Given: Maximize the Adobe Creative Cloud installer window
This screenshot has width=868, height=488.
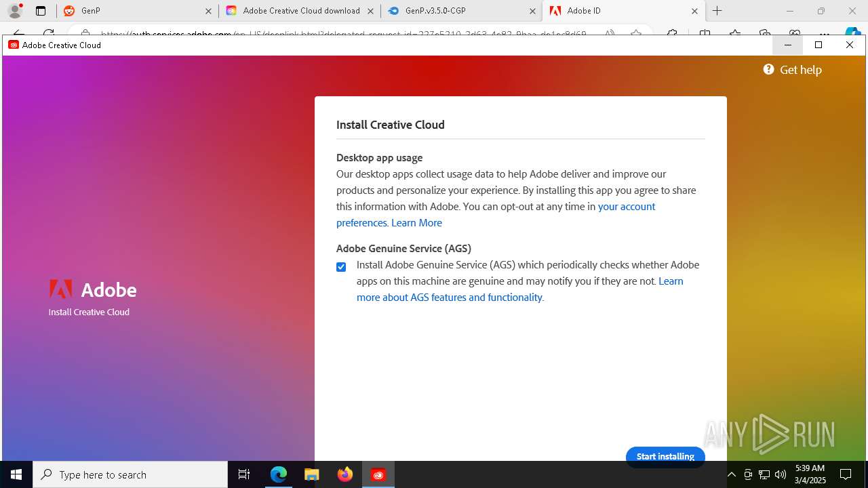Looking at the screenshot, I should tap(818, 45).
